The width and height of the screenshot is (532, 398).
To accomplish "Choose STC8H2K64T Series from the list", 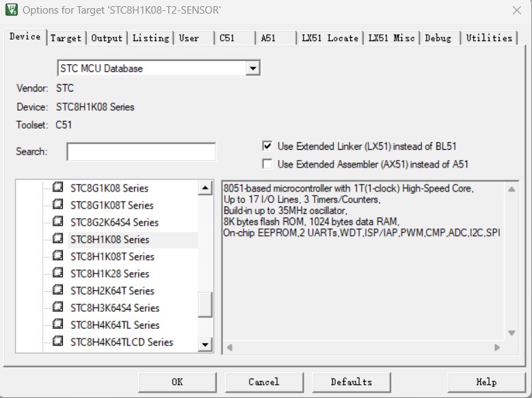I will [x=112, y=291].
